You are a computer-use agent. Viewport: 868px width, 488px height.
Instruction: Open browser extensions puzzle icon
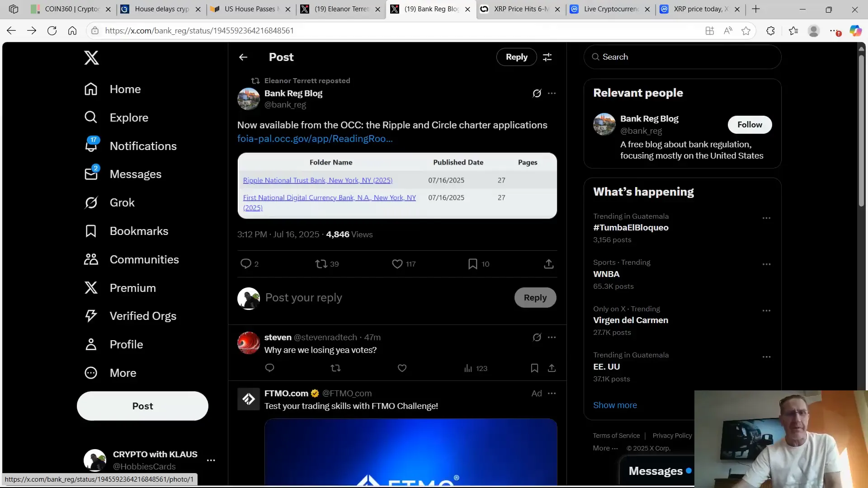[771, 31]
